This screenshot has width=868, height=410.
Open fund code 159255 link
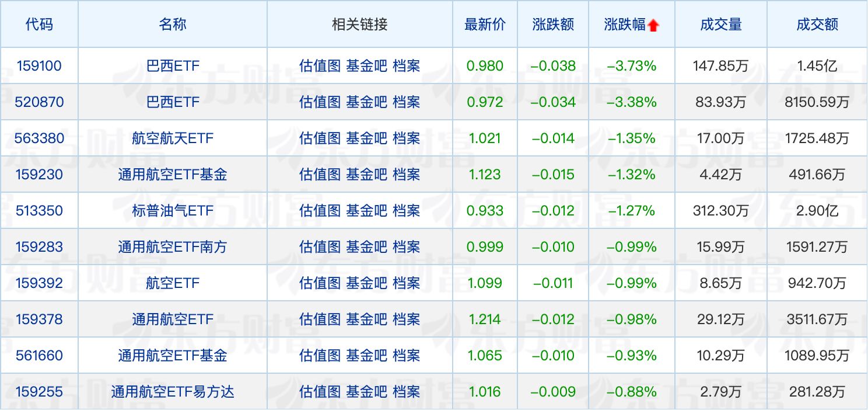tap(39, 392)
